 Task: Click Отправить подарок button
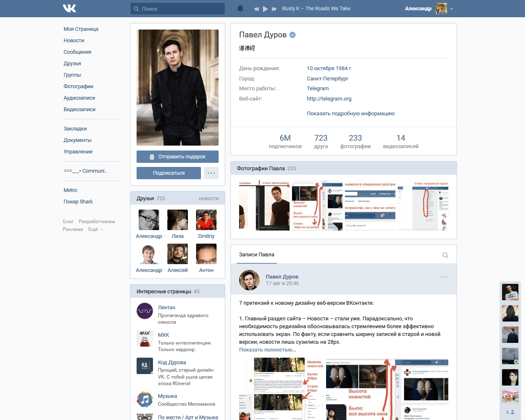(x=178, y=157)
